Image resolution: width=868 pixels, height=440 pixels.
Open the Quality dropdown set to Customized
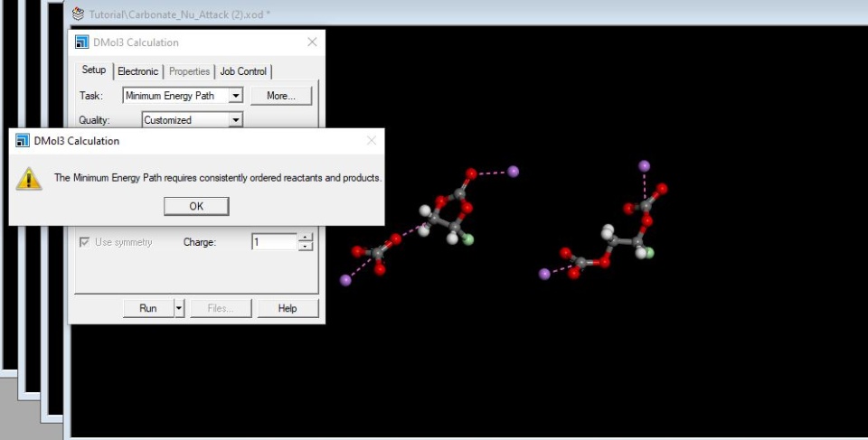pyautogui.click(x=236, y=120)
